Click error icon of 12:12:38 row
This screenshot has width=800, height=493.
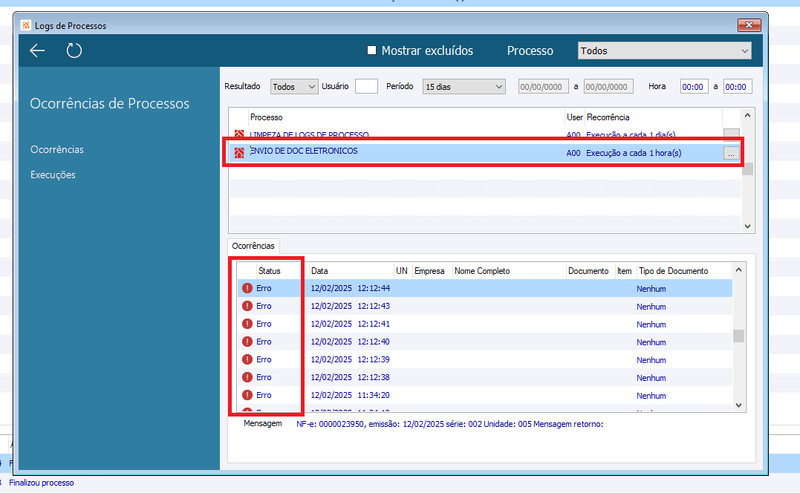point(247,378)
